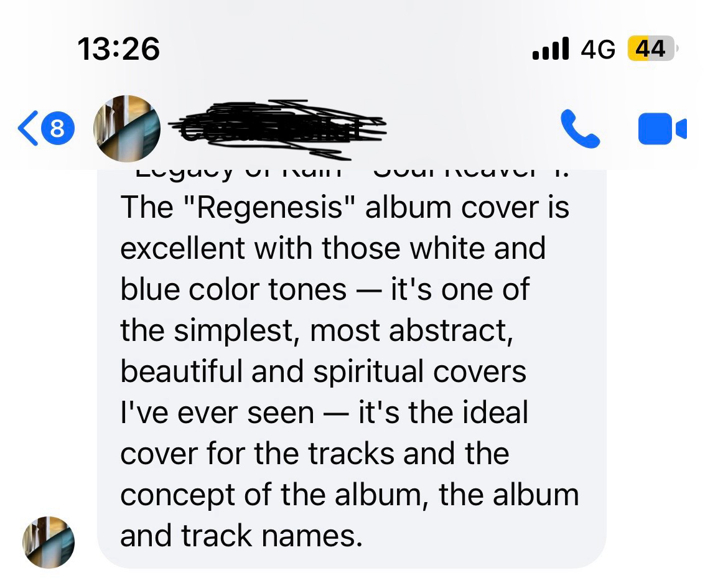Start a voice call with the phone icon
Image resolution: width=728 pixels, height=583 pixels.
[580, 129]
